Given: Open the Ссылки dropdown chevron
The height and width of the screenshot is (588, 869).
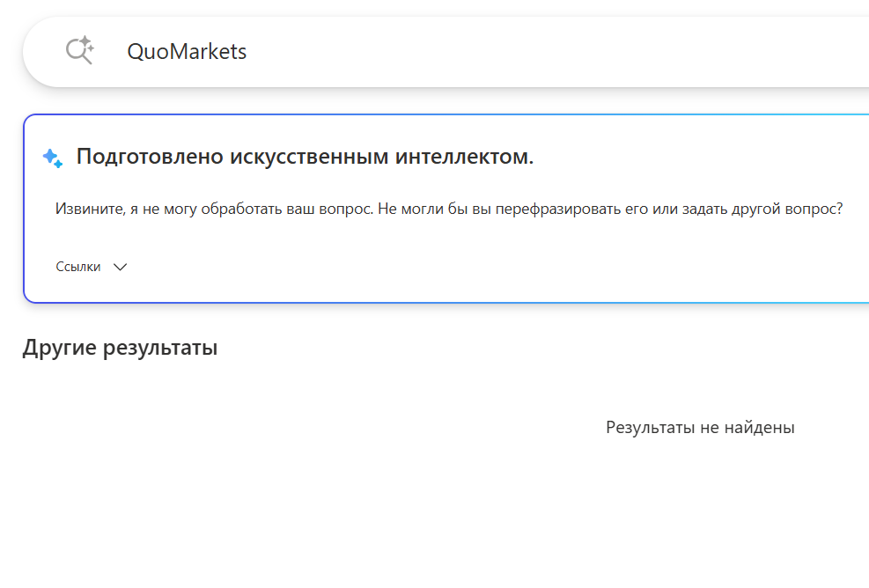Looking at the screenshot, I should click(x=121, y=266).
